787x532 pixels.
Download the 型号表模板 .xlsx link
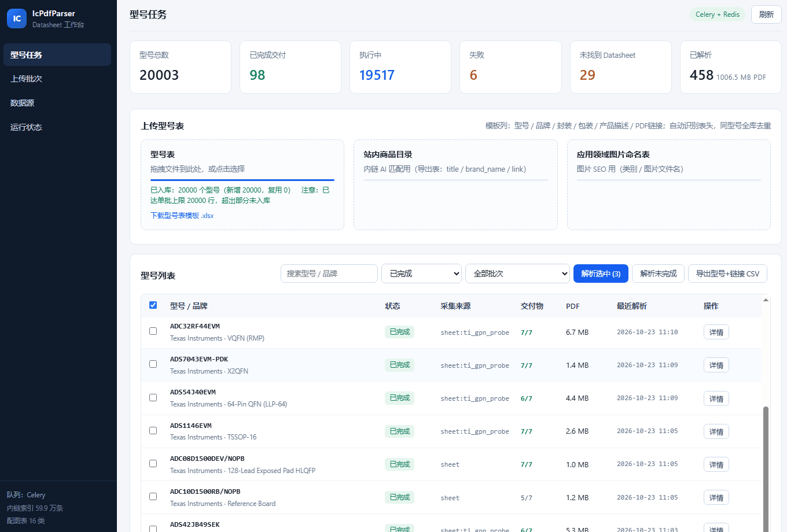point(182,216)
